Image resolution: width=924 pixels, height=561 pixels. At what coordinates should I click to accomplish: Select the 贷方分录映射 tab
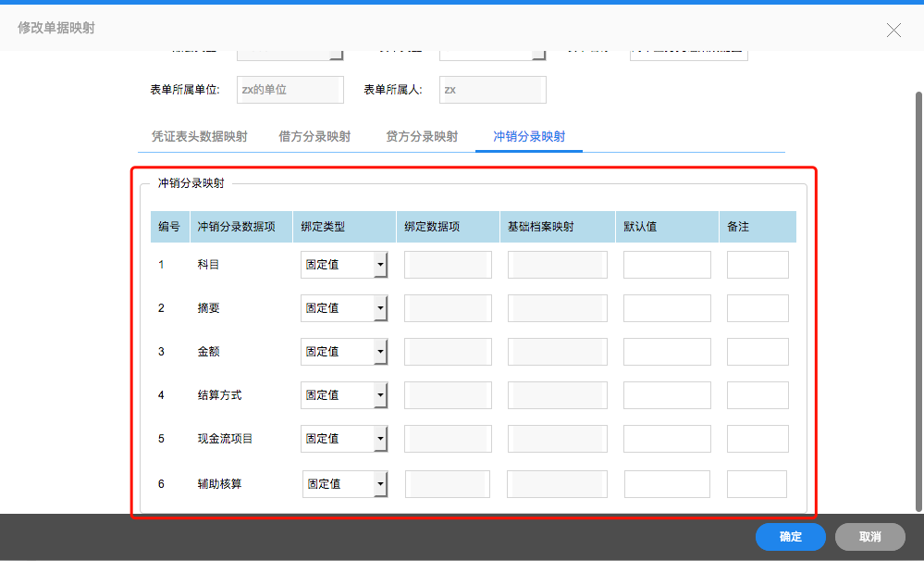coord(422,136)
